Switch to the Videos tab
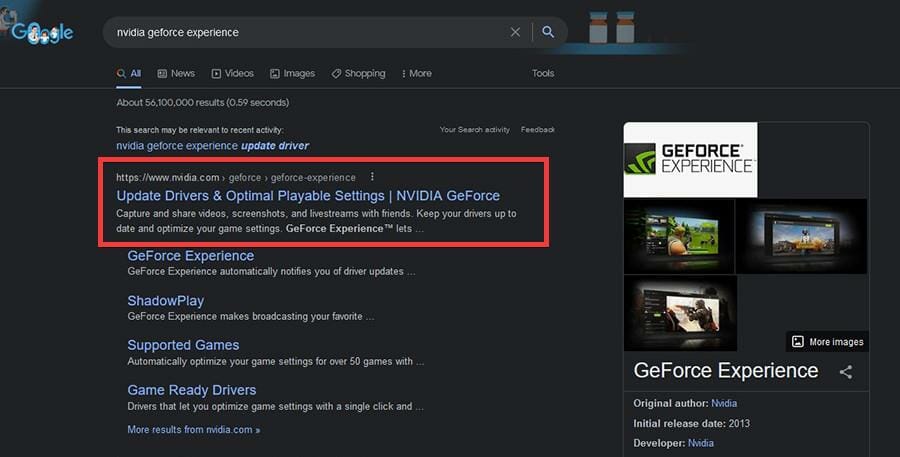This screenshot has height=457, width=900. click(x=232, y=73)
